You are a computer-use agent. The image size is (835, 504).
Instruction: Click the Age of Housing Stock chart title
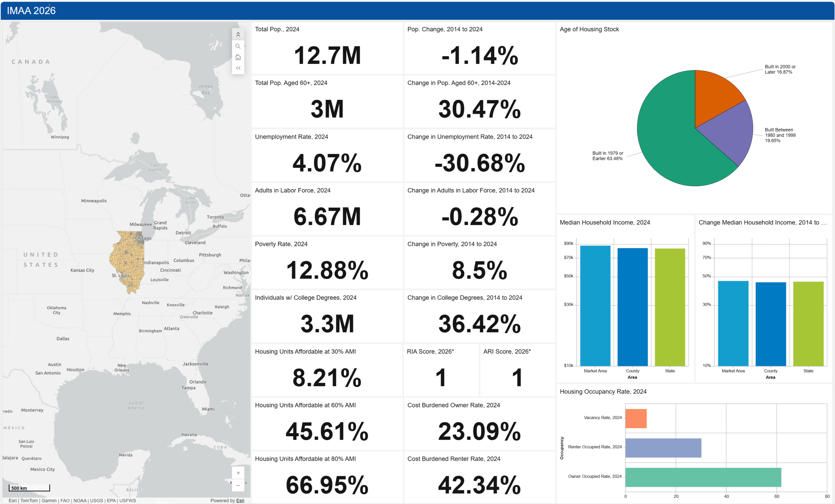pos(589,29)
